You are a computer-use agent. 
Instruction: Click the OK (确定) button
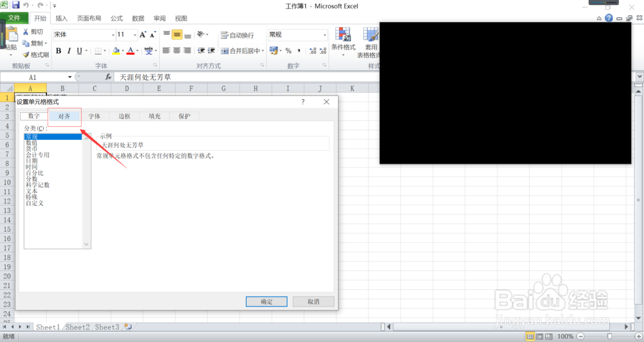click(267, 301)
